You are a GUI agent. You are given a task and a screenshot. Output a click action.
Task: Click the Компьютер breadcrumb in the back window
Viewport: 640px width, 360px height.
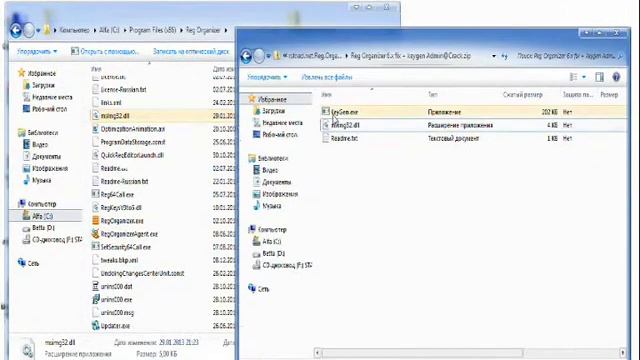[74, 30]
